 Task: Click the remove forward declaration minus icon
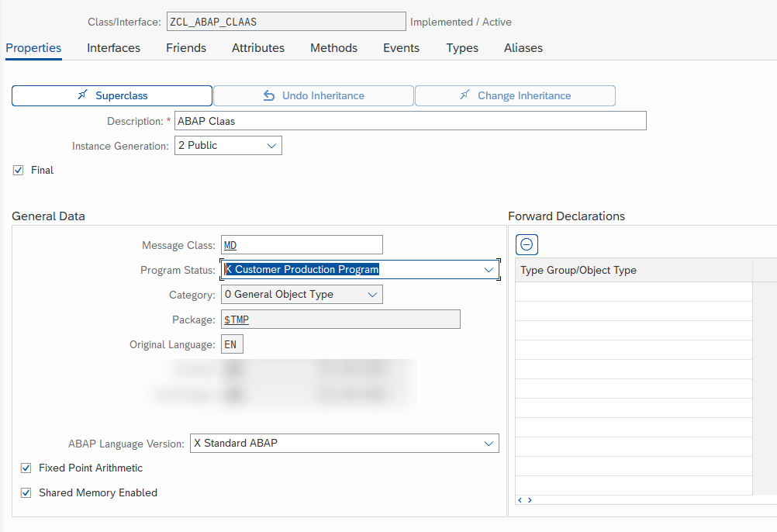click(x=527, y=245)
